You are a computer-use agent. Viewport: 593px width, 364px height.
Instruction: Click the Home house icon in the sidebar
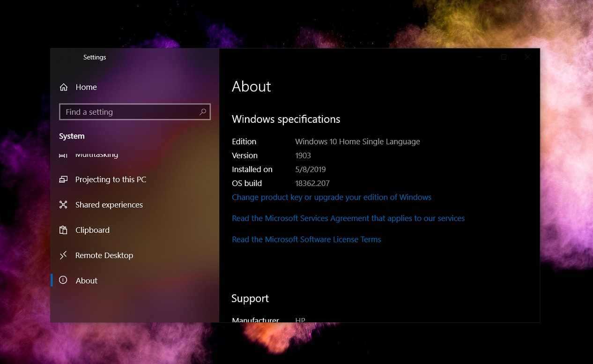(64, 87)
